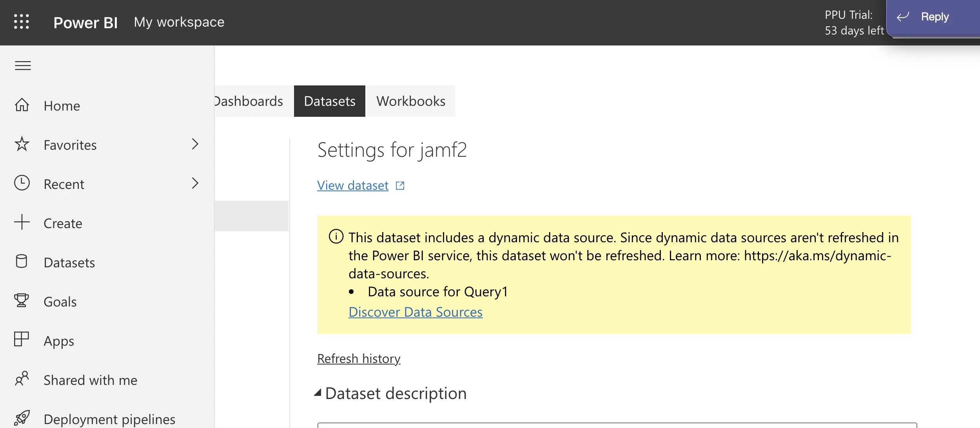Screen dimensions: 980x428
Task: Switch to the Workbooks tab
Action: (x=411, y=101)
